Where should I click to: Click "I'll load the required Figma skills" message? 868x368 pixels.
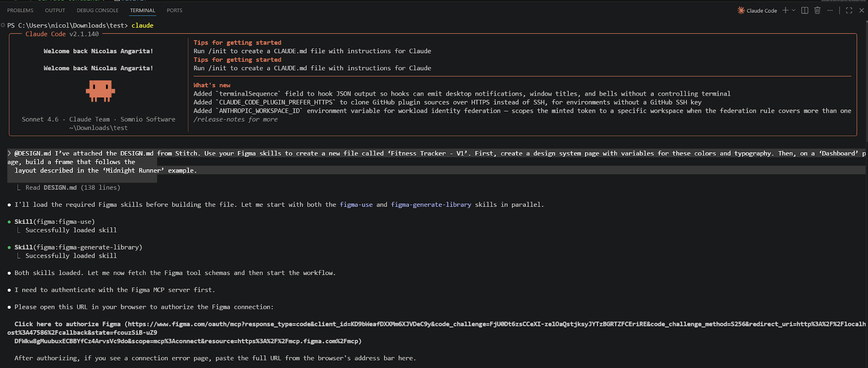coord(279,204)
